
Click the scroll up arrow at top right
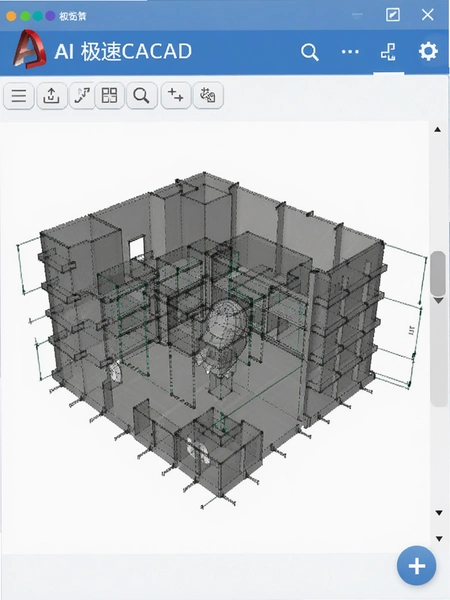(438, 130)
